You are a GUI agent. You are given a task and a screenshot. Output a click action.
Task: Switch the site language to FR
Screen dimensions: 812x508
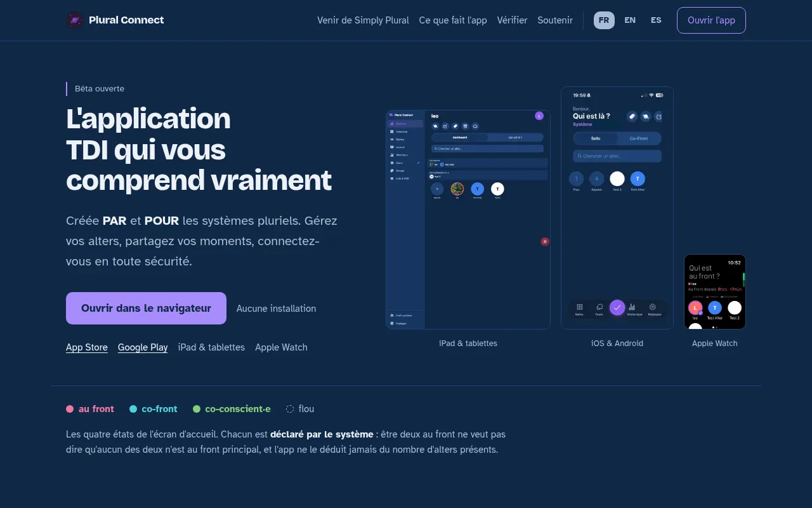click(x=604, y=20)
